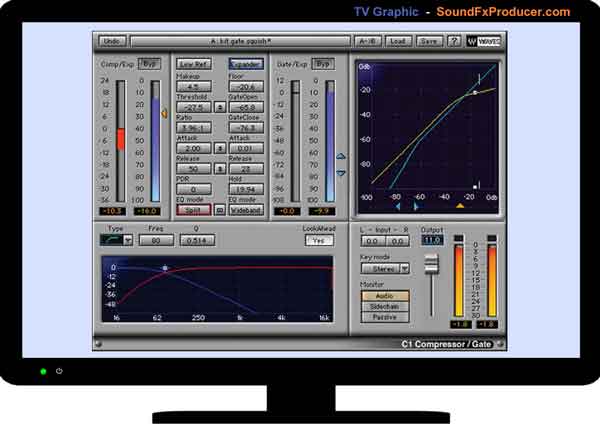600x424 pixels.
Task: Open the preset name bar 'kit gate squish'
Action: coord(240,41)
